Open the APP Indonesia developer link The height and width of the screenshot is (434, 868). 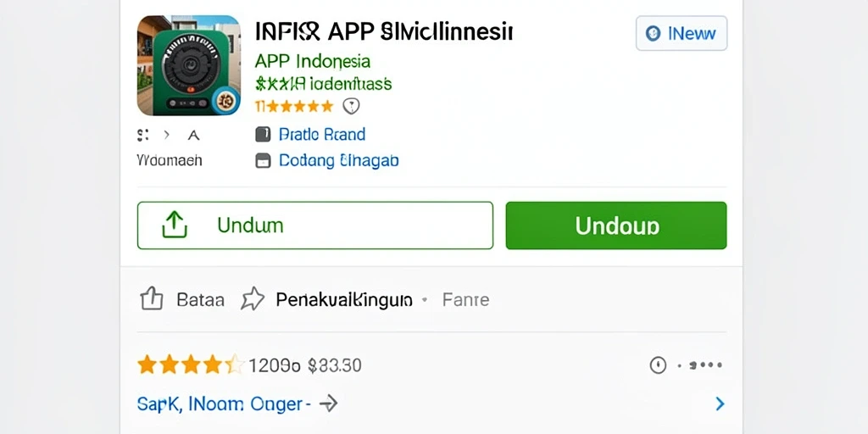[312, 61]
